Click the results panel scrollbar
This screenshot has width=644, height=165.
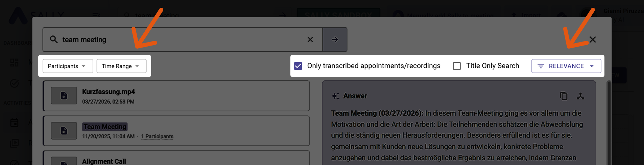609,121
